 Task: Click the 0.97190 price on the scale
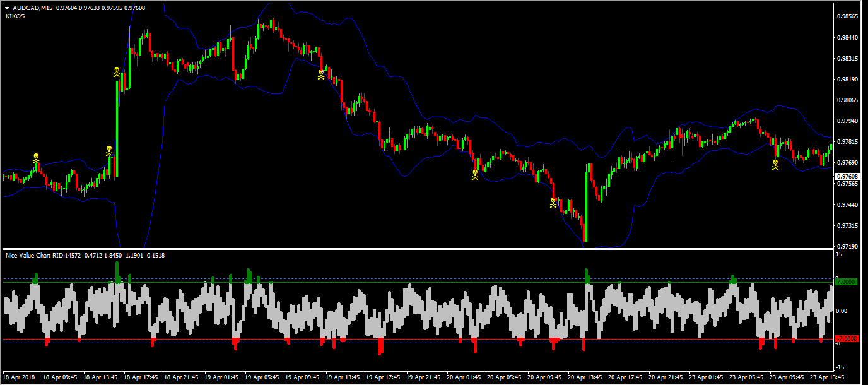846,246
